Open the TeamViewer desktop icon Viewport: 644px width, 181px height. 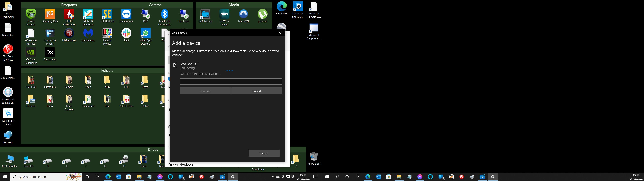[x=126, y=15]
